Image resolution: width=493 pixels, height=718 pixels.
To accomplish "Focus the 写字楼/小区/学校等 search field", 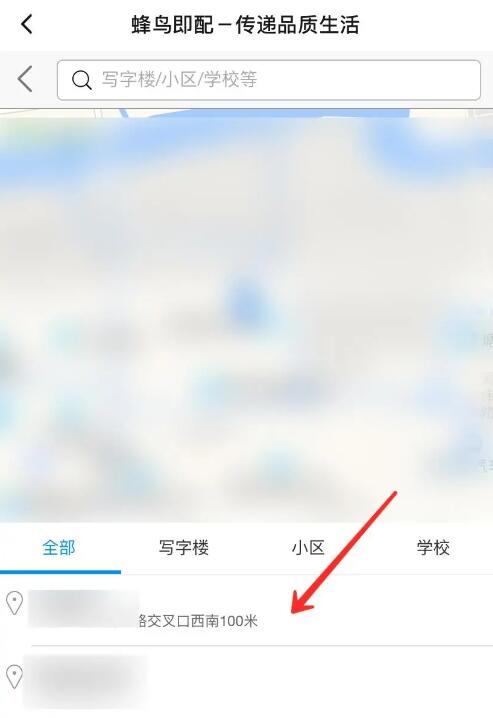I will pyautogui.click(x=269, y=80).
